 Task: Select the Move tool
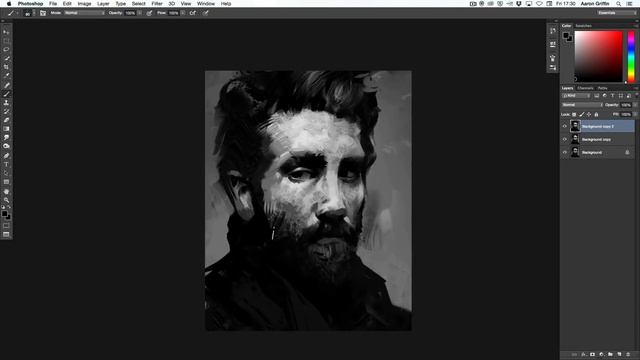tap(6, 32)
